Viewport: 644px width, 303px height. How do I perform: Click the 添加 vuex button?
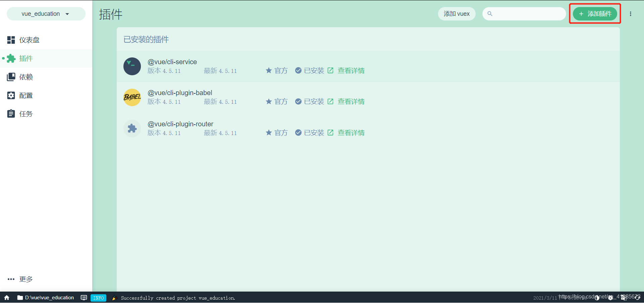[x=457, y=14]
